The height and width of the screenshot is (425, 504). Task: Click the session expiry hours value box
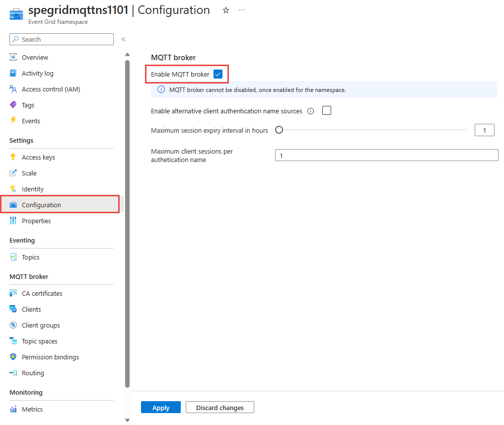(x=485, y=130)
